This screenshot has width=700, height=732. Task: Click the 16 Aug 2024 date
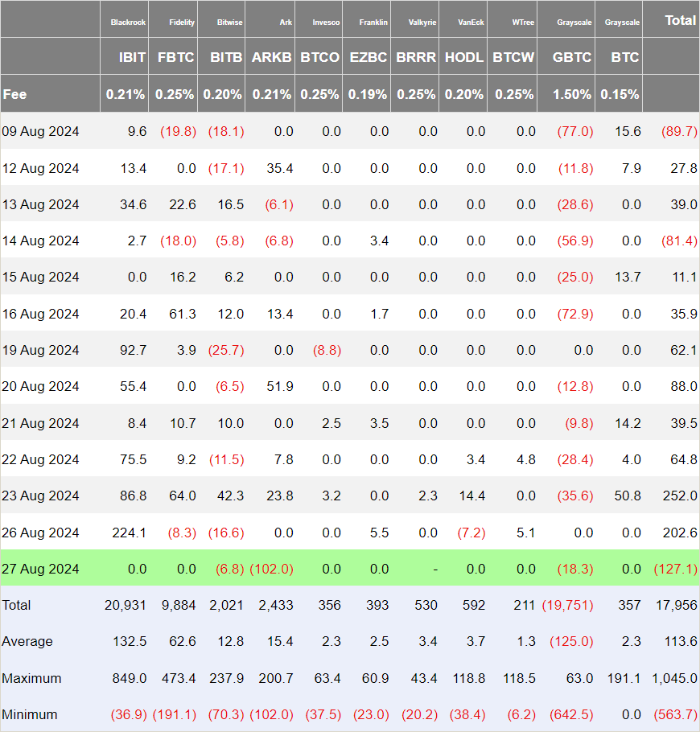pos(40,314)
